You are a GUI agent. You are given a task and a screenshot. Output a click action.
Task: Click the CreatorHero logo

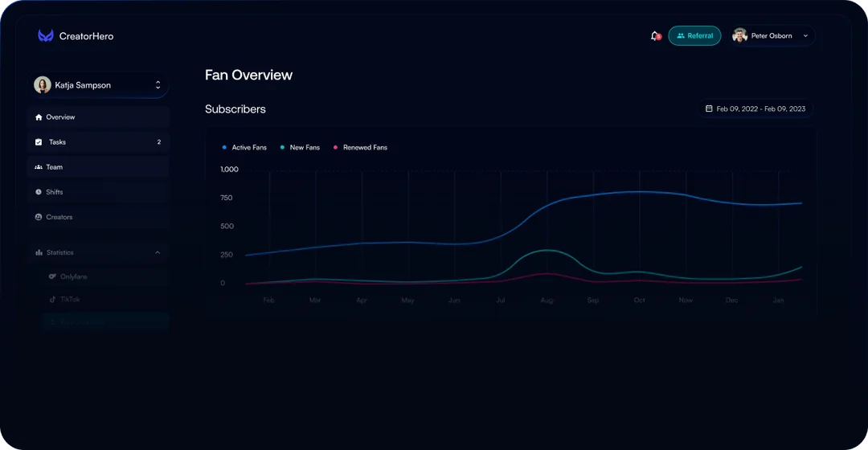pos(76,36)
